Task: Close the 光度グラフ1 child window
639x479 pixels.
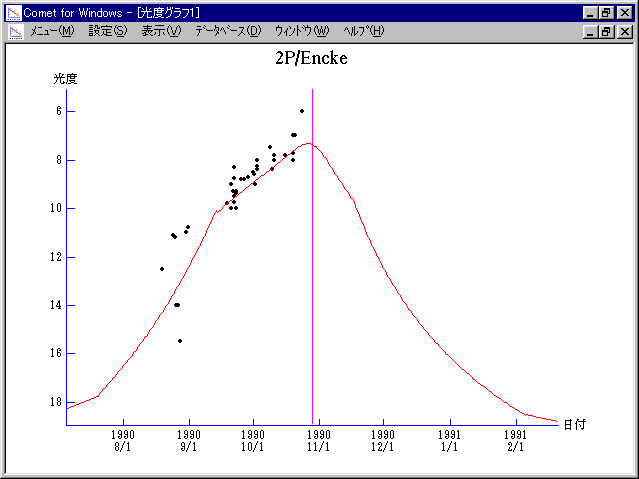Action: 625,31
